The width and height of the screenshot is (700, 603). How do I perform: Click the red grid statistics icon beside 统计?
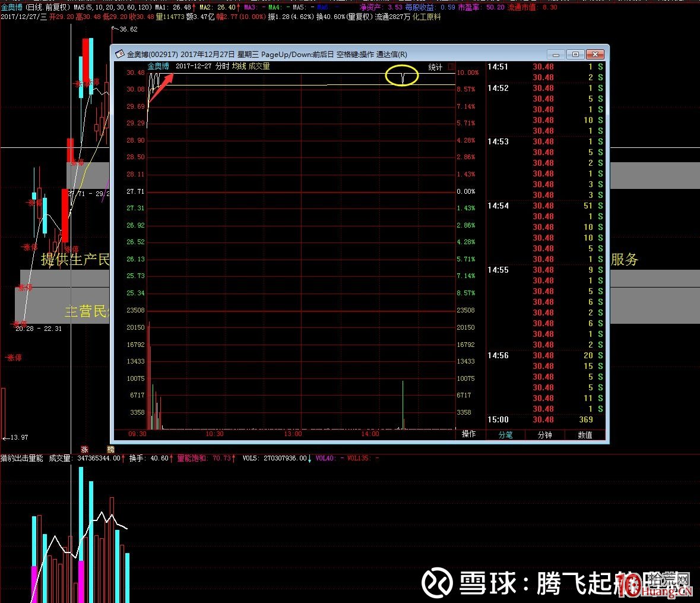(x=451, y=67)
